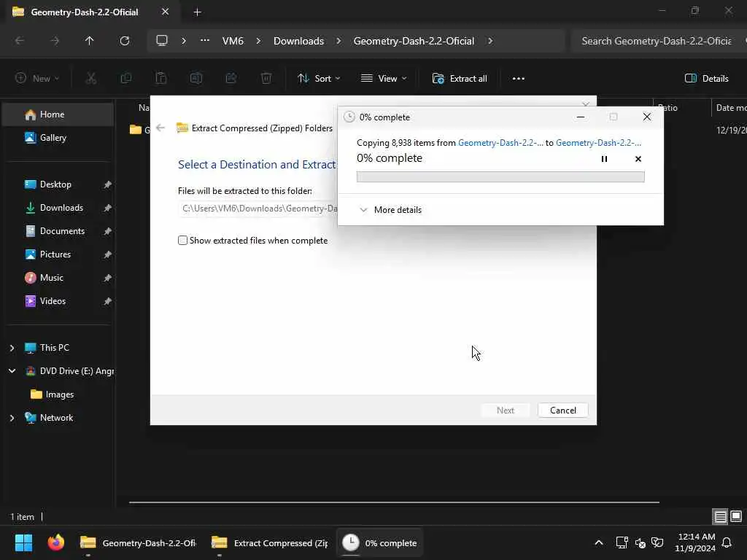Open breadcrumb ellipsis for hidden path
This screenshot has width=747, height=560.
[205, 41]
